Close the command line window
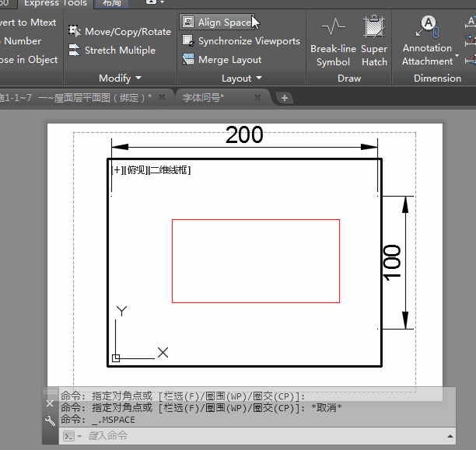This screenshot has width=476, height=450. click(x=51, y=403)
